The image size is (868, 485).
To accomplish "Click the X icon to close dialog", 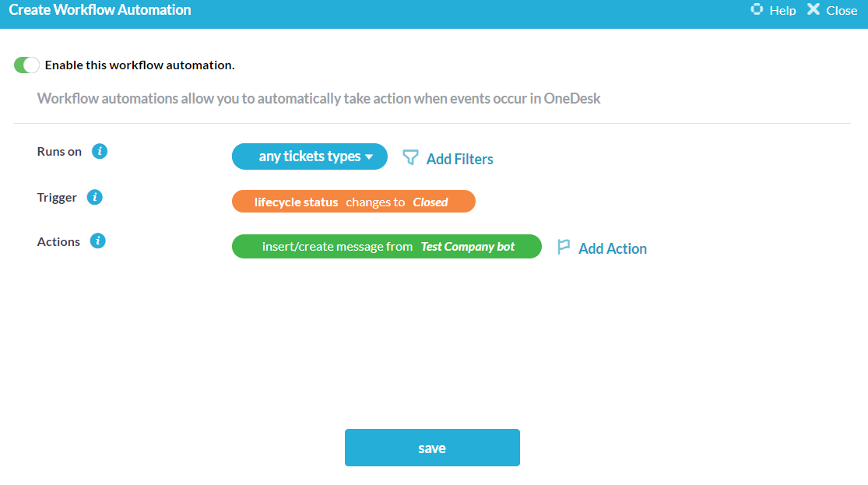I will (x=814, y=10).
